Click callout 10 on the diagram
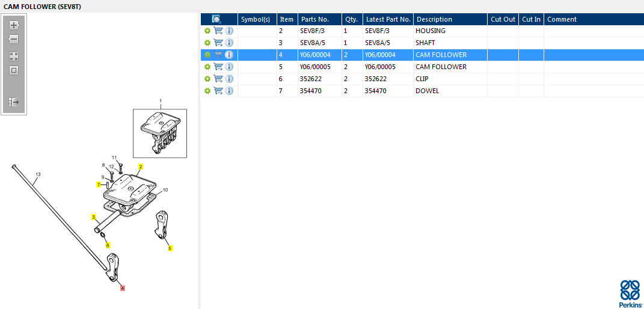Screen dimensions: 644x309 click(x=165, y=190)
